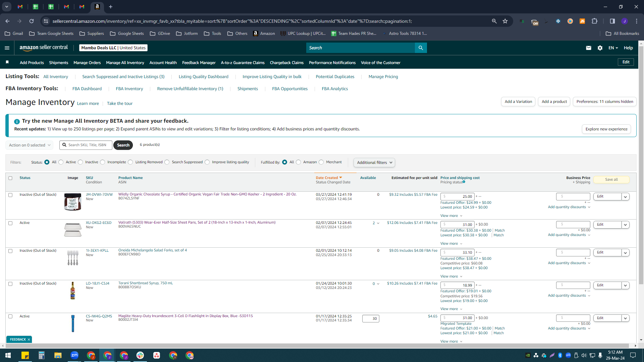The image size is (644, 362).
Task: Click the Chrome profile avatar J
Action: 624,21
